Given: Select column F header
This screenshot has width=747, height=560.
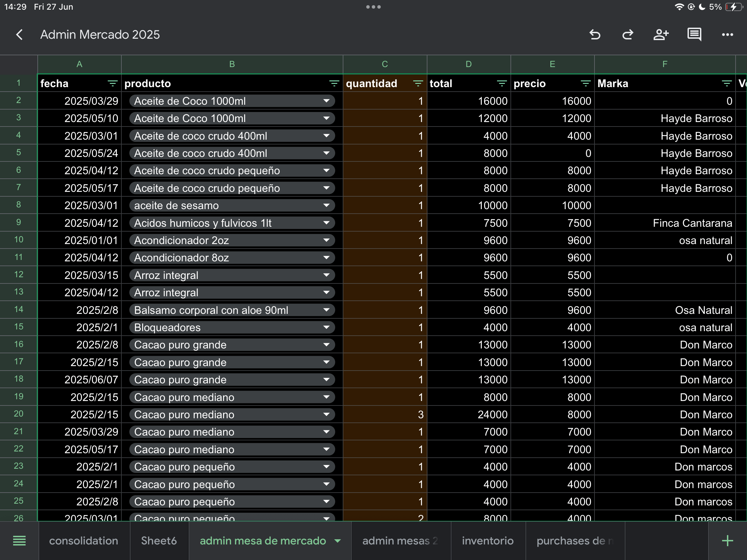Looking at the screenshot, I should point(665,64).
